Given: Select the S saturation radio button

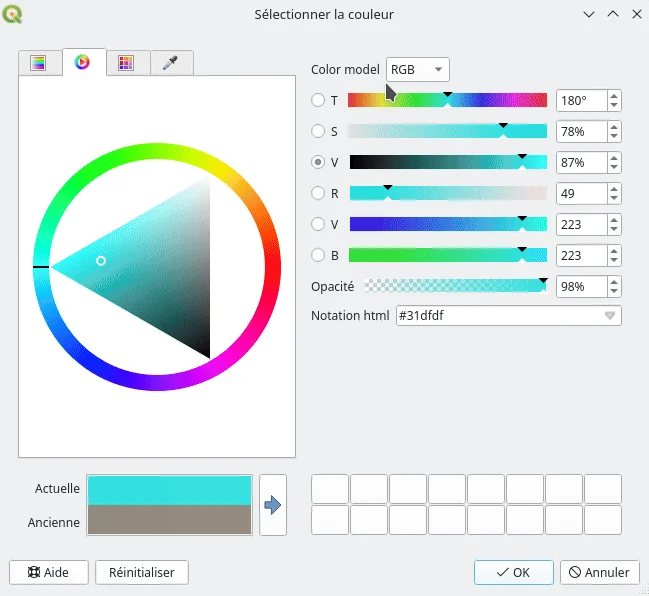Looking at the screenshot, I should point(319,131).
